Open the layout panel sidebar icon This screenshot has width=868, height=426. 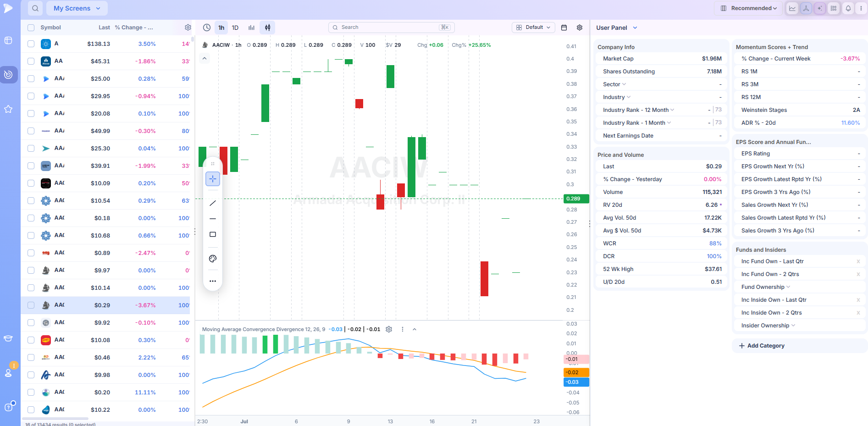coord(8,40)
